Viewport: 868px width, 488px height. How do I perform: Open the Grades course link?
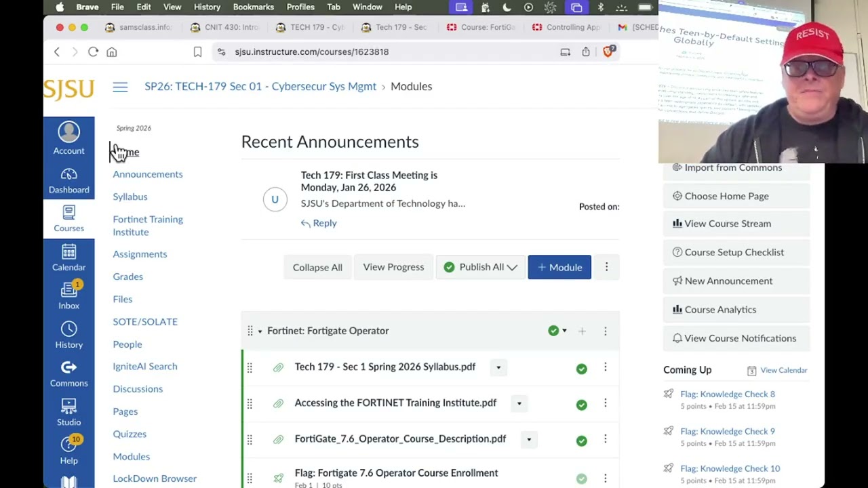[127, 277]
